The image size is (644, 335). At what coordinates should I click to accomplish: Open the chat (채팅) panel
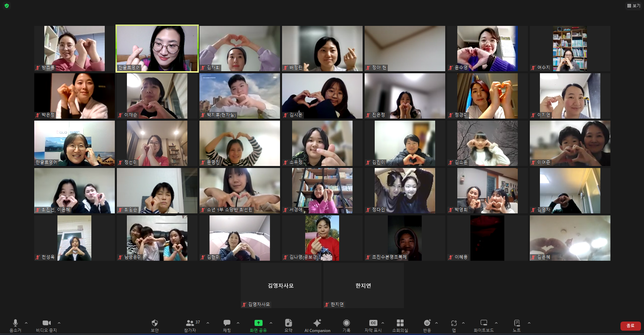point(227,325)
